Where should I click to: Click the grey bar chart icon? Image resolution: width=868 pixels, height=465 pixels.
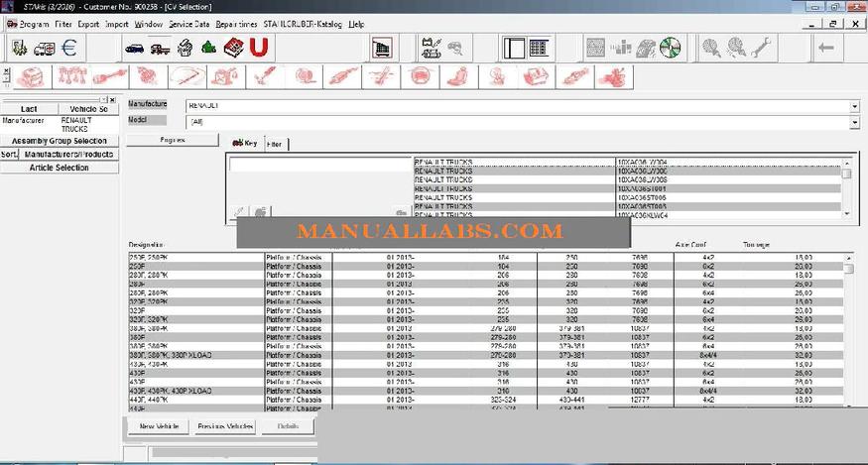coord(621,49)
